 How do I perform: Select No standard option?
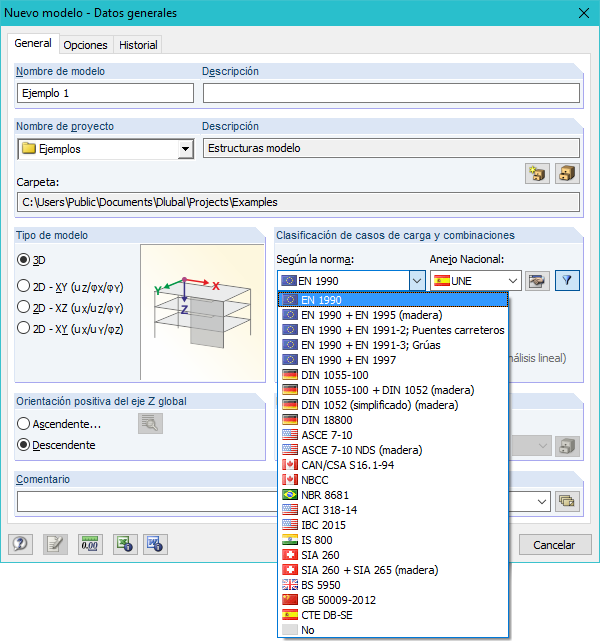pos(393,630)
